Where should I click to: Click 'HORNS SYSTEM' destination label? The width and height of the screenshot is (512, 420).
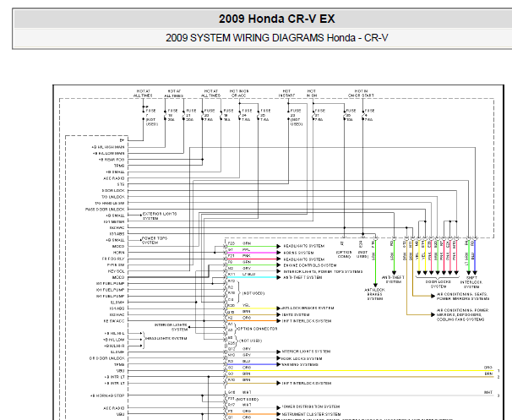[298, 253]
